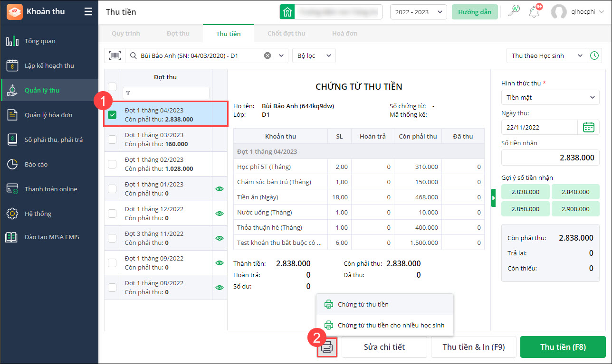Pick suggested amount 2.840.000
Viewport: 612px width, 364px height.
coord(575,192)
